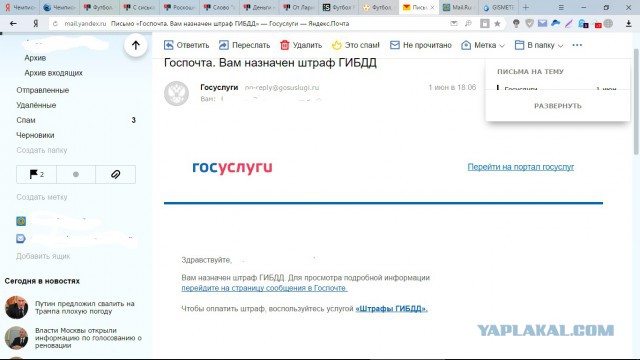Click the Создать метку link
Viewport: 640px width, 360px height.
point(42,197)
